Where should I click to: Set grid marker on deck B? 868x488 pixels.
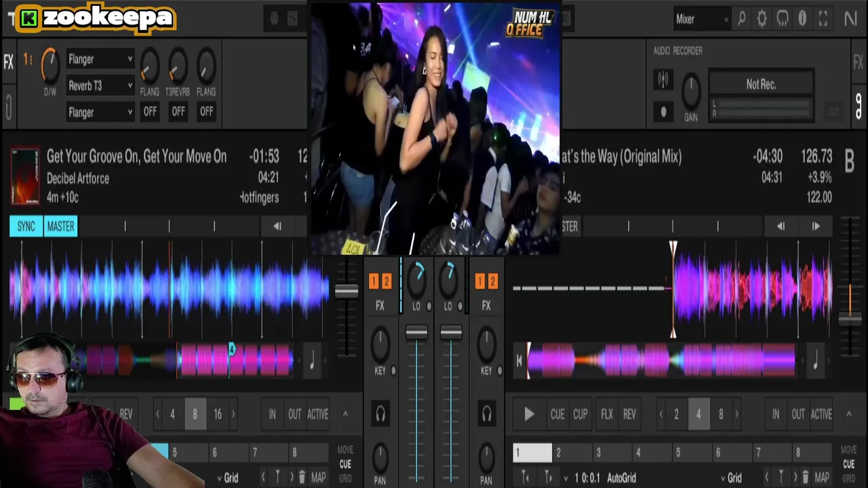pyautogui.click(x=781, y=477)
